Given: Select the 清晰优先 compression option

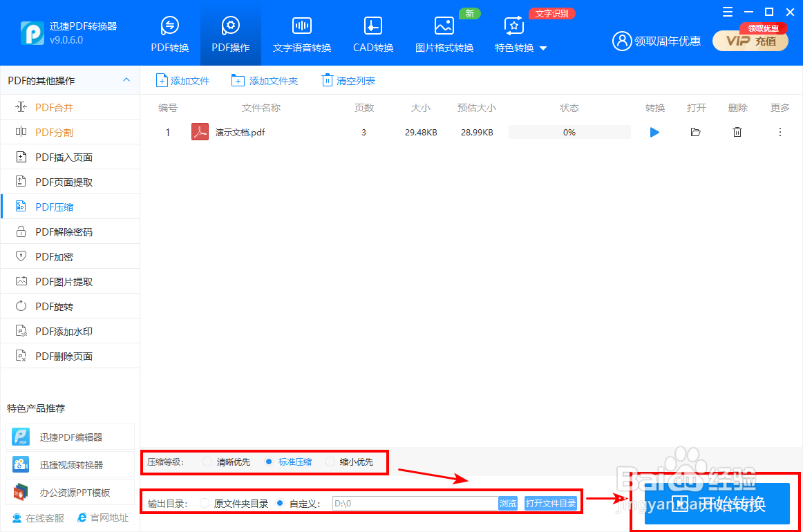Looking at the screenshot, I should (227, 462).
